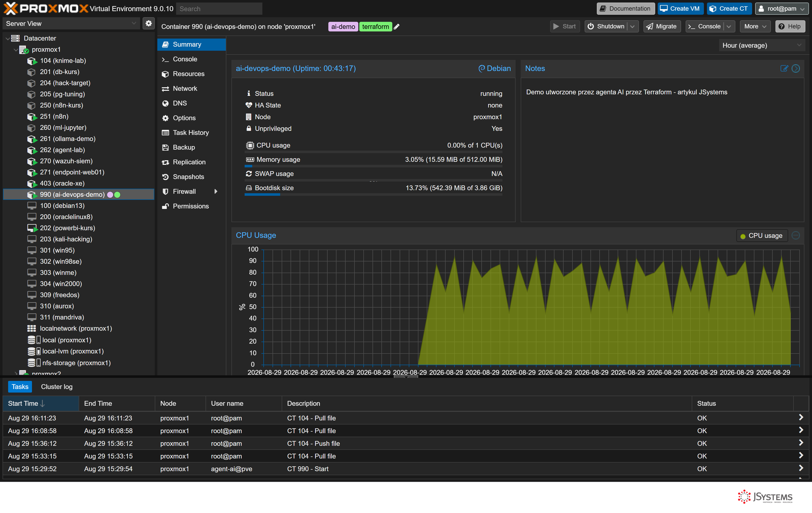
Task: Click the ai-demo tag
Action: (x=343, y=27)
